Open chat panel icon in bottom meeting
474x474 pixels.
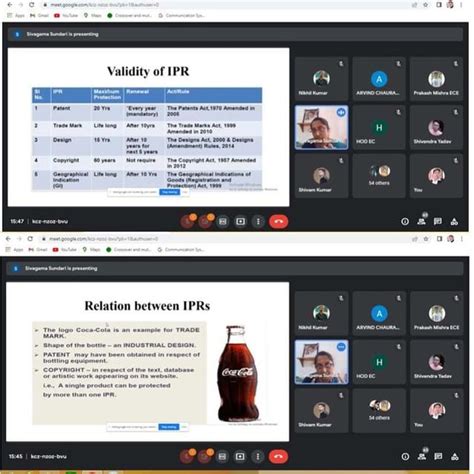click(x=438, y=456)
